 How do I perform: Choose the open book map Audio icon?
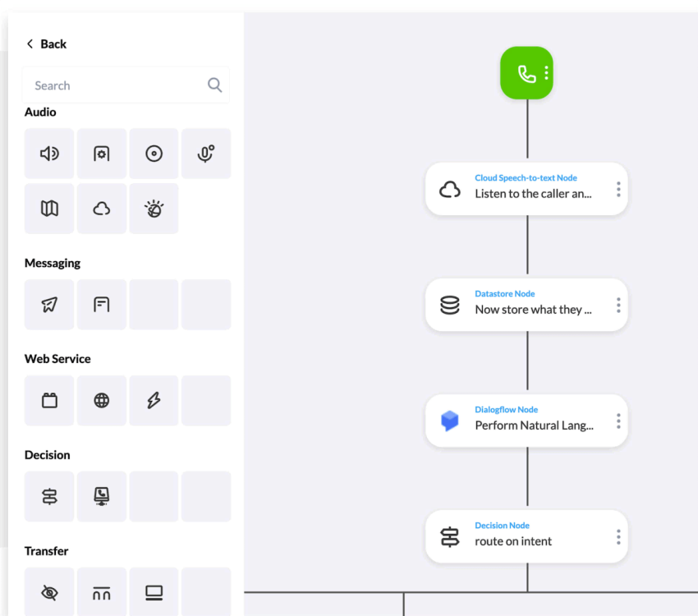click(x=49, y=209)
